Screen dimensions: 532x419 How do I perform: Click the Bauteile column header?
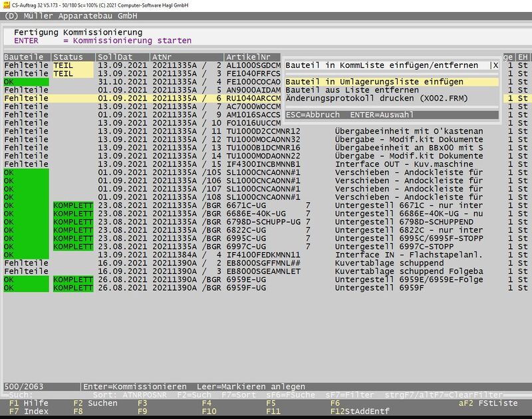click(x=25, y=57)
